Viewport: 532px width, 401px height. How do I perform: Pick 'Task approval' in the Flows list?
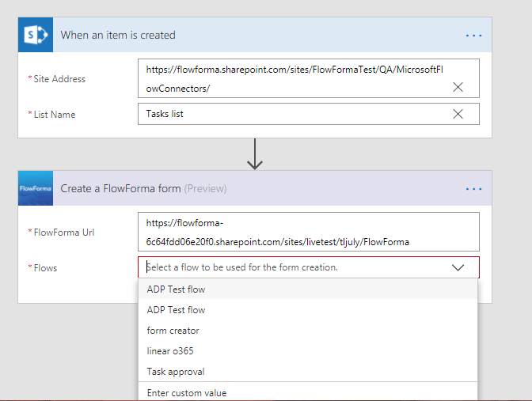(x=308, y=372)
